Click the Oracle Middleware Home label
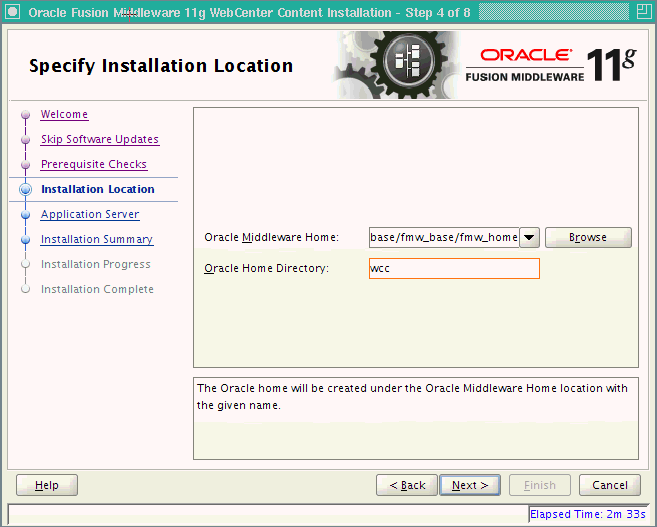Screen dimensions: 657x527 click(x=272, y=238)
